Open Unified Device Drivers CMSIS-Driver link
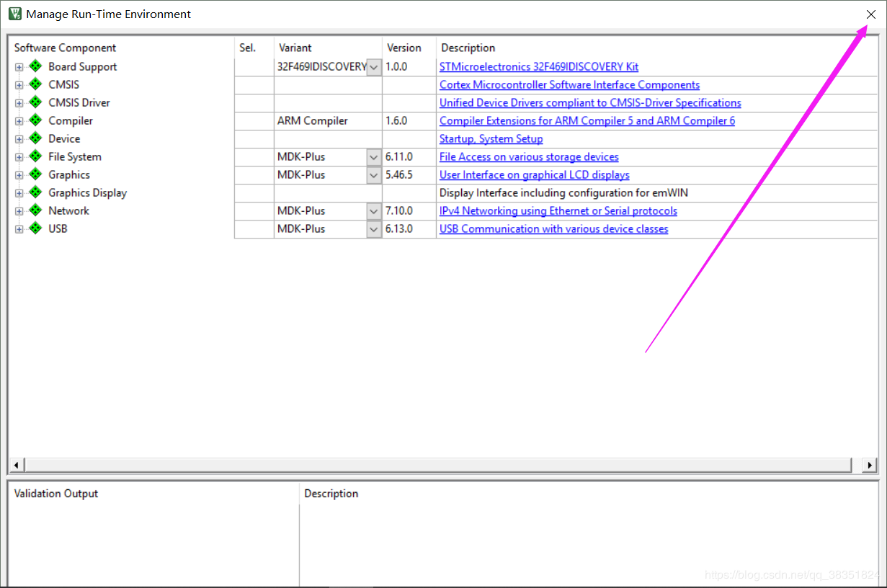The height and width of the screenshot is (588, 887). pos(590,102)
